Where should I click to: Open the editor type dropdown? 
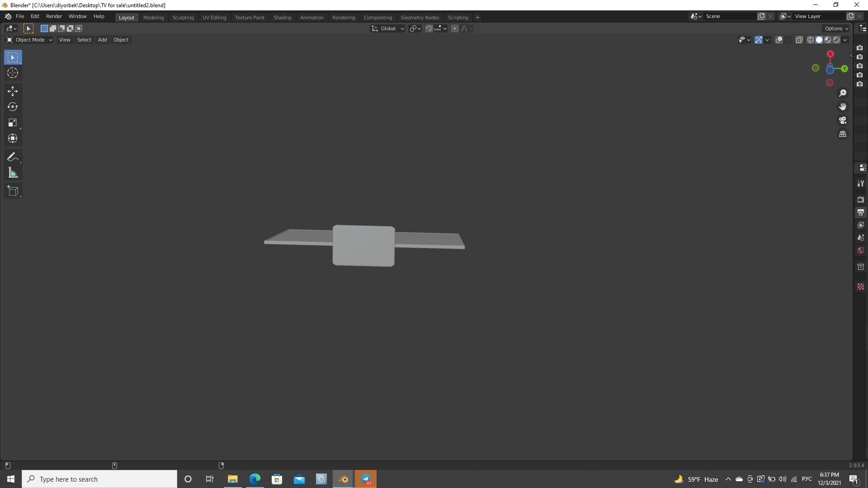pyautogui.click(x=11, y=28)
